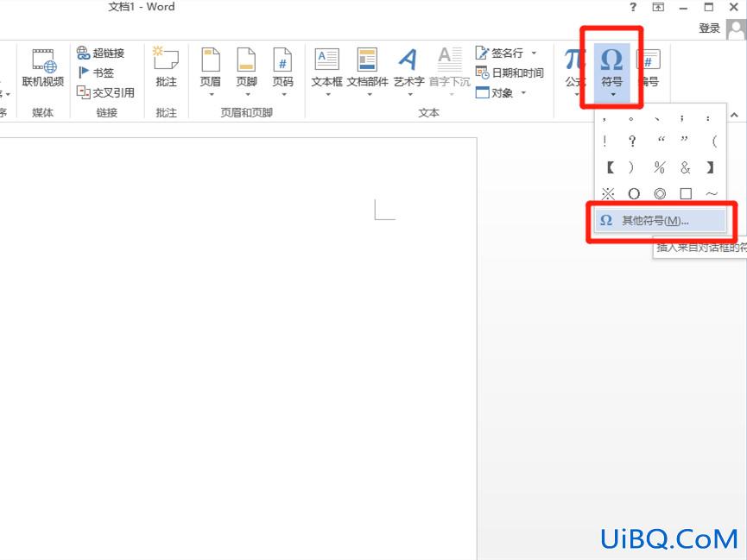Insert the comma symbol from gallery
This screenshot has width=747, height=560.
coord(605,118)
